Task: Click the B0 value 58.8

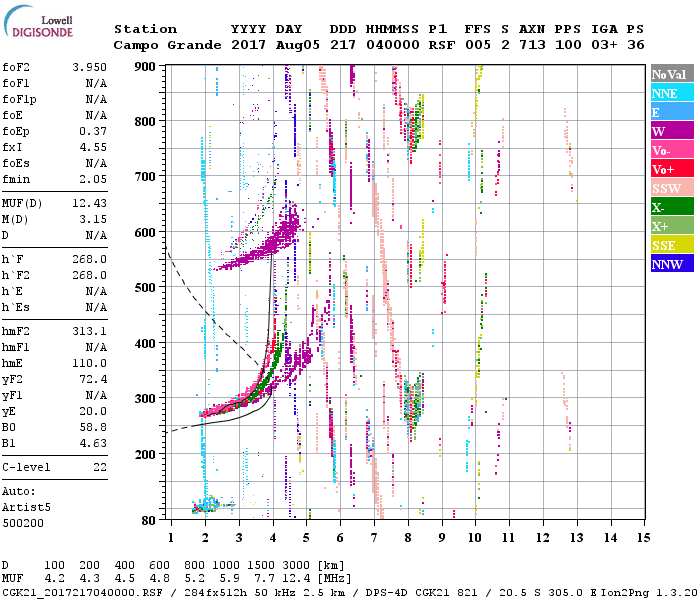Action: pyautogui.click(x=93, y=427)
